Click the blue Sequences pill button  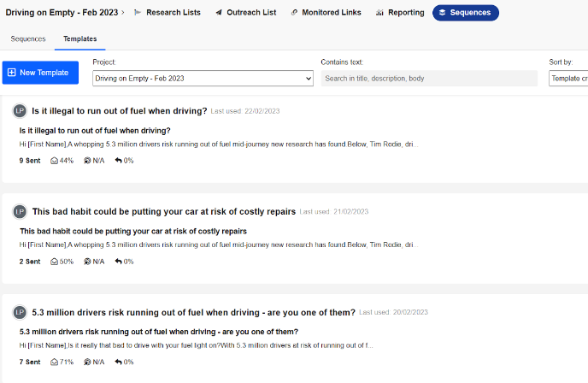(x=466, y=13)
